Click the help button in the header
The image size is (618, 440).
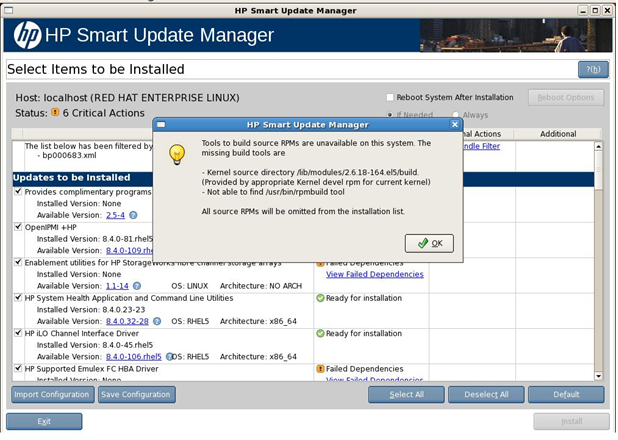(592, 69)
